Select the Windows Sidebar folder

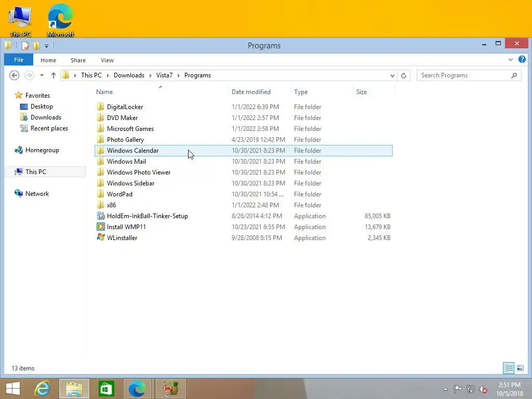coord(244,183)
